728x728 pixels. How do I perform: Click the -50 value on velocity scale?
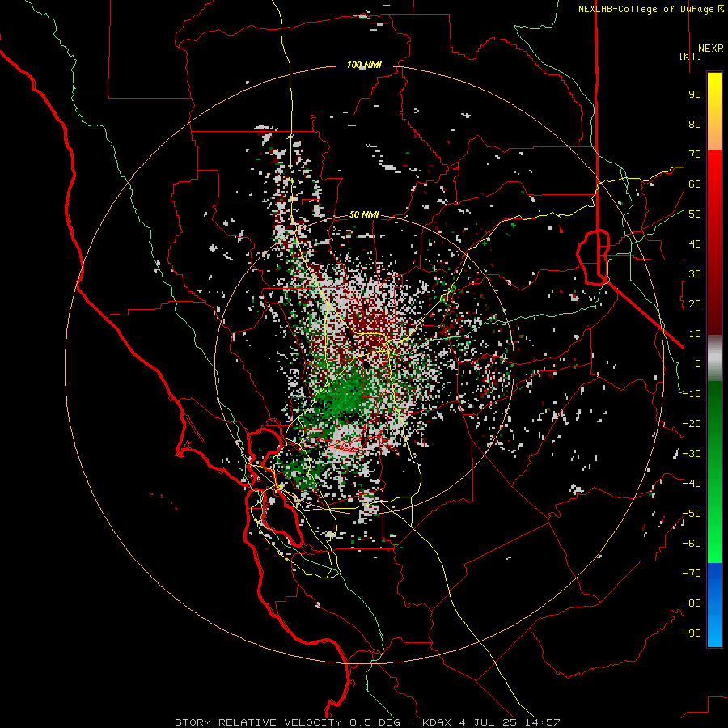pos(692,514)
